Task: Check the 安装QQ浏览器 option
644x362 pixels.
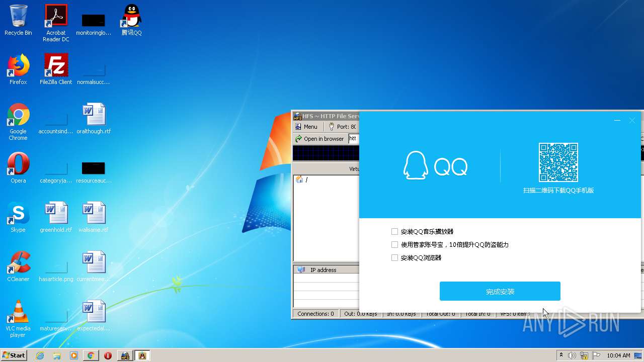Action: pos(394,258)
